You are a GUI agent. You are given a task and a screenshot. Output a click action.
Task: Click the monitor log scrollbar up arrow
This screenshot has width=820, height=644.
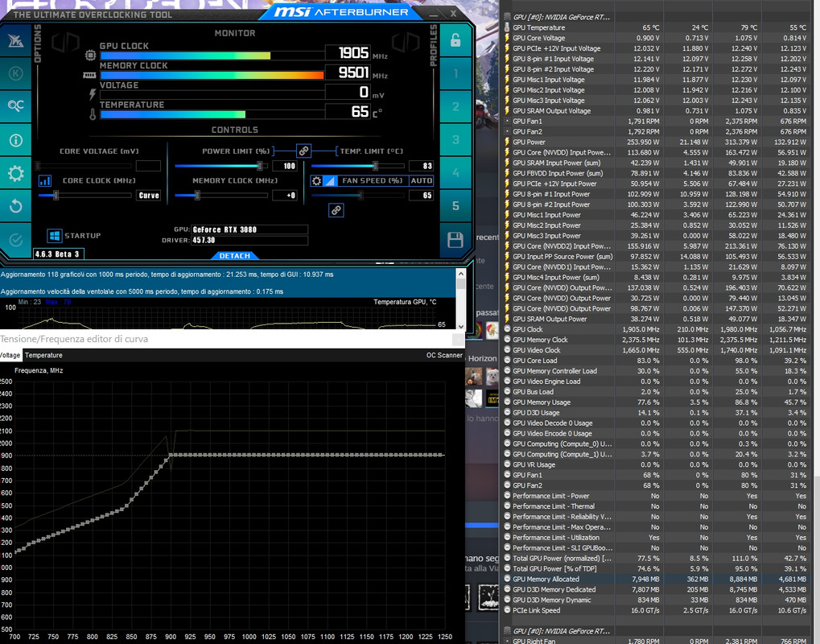click(461, 273)
